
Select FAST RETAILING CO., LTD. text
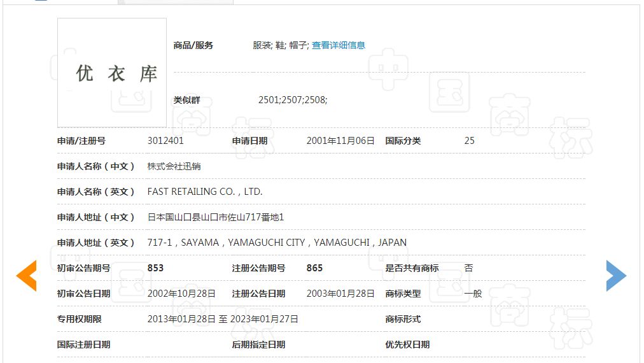coord(205,192)
